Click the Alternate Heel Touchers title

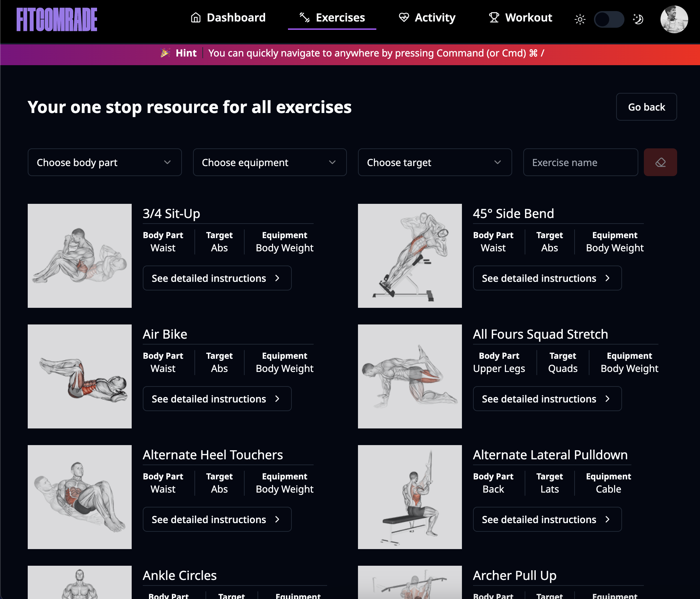click(213, 455)
